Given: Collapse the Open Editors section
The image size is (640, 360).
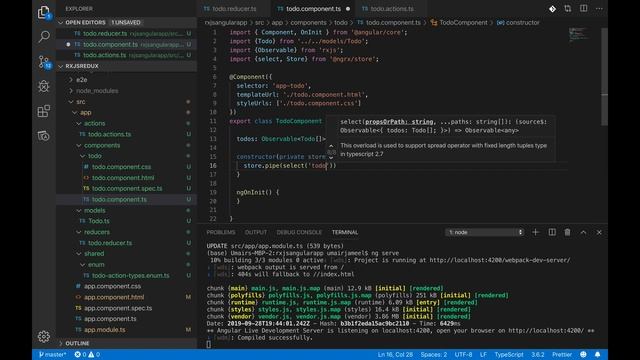Looking at the screenshot, I should [x=61, y=22].
